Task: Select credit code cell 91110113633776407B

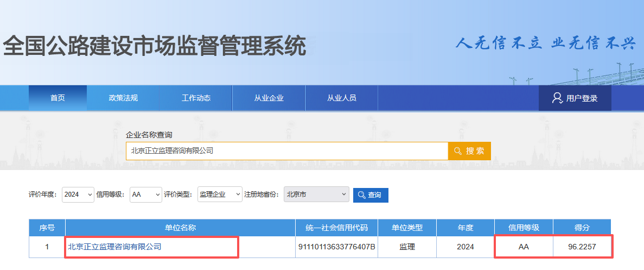Action: (x=336, y=247)
